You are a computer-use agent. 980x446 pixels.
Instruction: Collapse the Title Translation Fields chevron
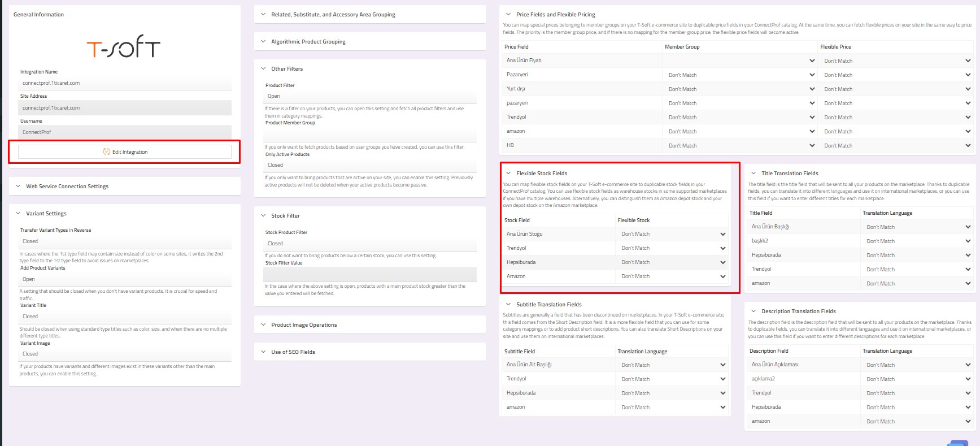(753, 174)
